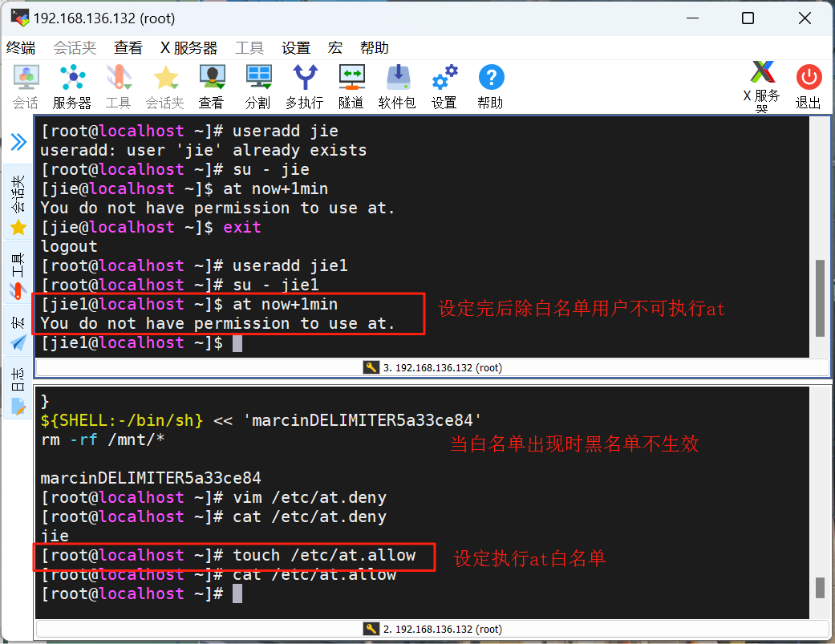This screenshot has width=835, height=644.
Task: Open the 查看 menu in menu bar
Action: click(128, 48)
